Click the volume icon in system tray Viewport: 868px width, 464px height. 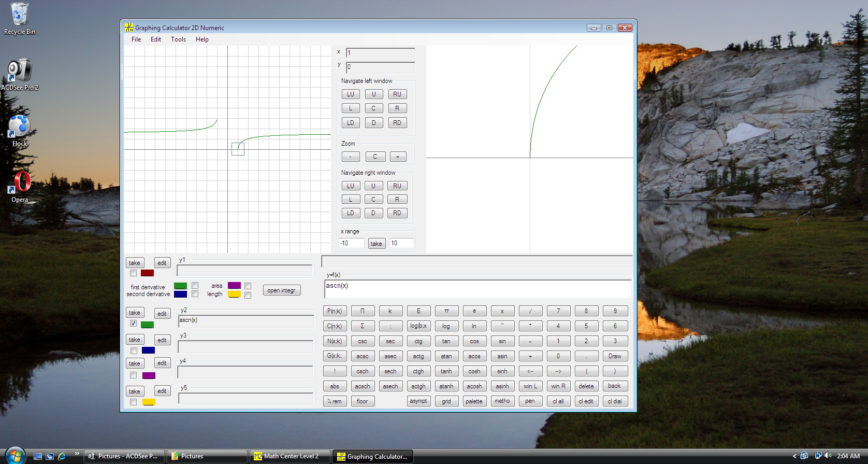[x=828, y=456]
